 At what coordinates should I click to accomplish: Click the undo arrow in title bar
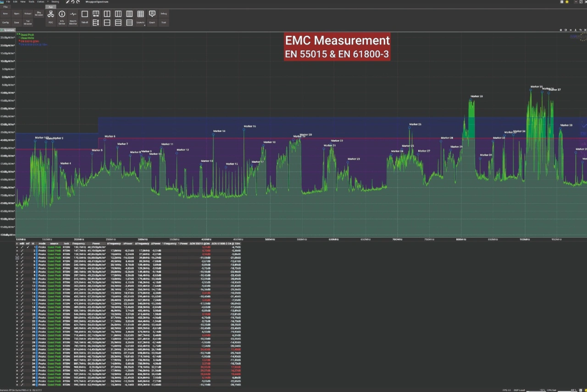pos(73,2)
